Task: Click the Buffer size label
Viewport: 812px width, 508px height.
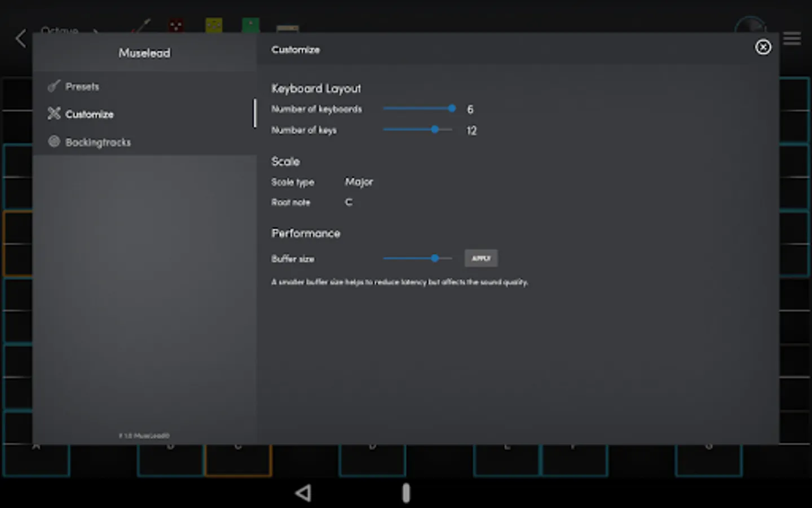Action: pyautogui.click(x=293, y=259)
